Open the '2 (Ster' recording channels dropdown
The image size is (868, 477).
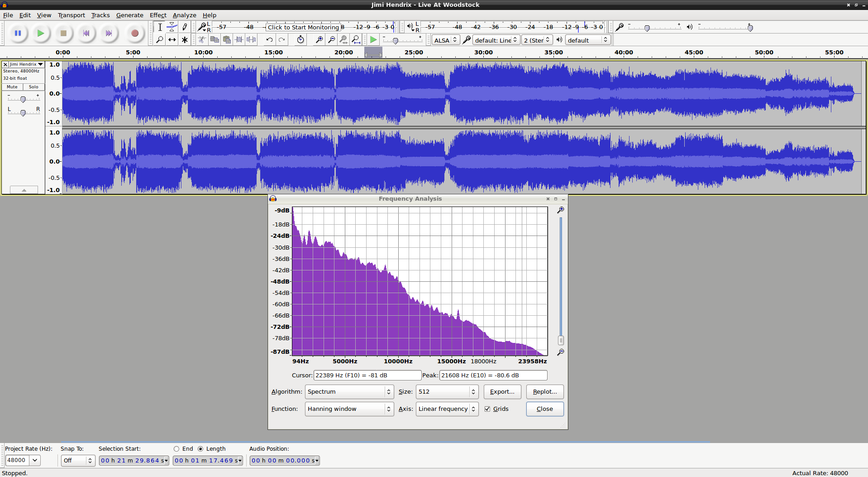click(537, 40)
